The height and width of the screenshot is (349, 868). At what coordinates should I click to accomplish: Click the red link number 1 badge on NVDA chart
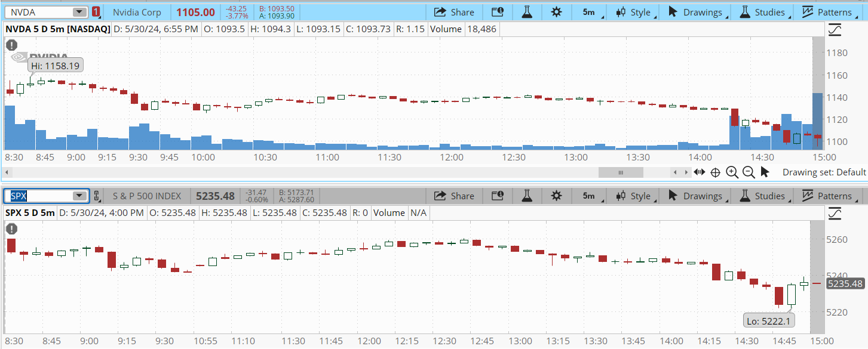(96, 12)
